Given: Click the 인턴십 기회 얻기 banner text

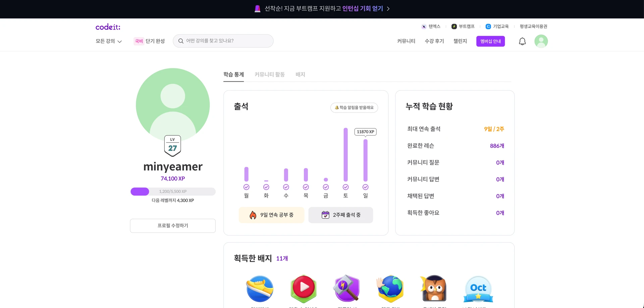Looking at the screenshot, I should coord(363,9).
